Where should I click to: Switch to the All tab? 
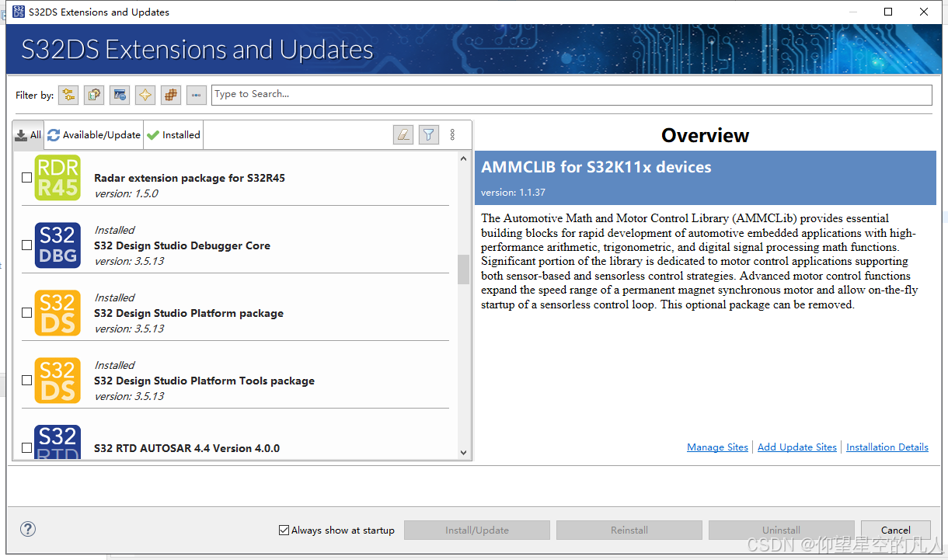[29, 135]
